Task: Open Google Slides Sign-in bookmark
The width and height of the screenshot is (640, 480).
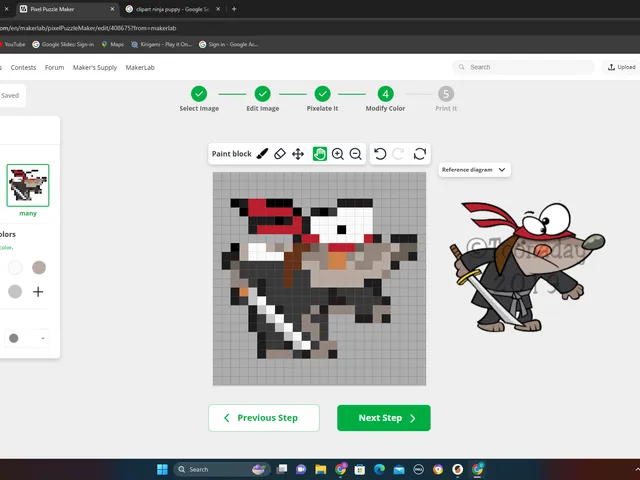Action: tap(63, 44)
